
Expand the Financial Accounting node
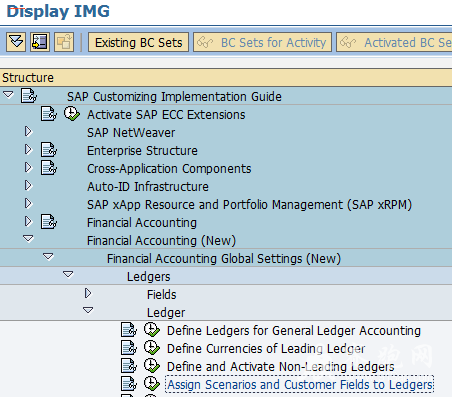click(x=28, y=222)
